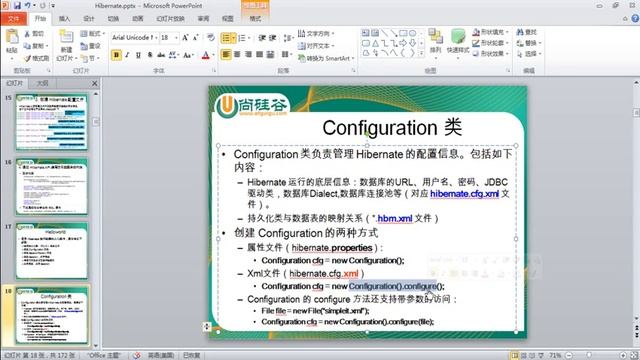Select the triangle shape in shapes gallery
640x360 pixels.
pos(375,43)
